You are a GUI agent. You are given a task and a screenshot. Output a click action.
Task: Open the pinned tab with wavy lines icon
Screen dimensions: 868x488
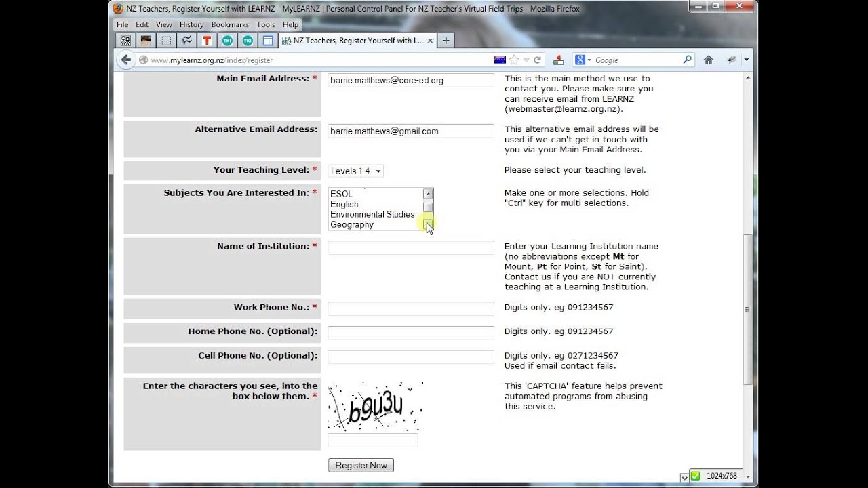(x=186, y=41)
